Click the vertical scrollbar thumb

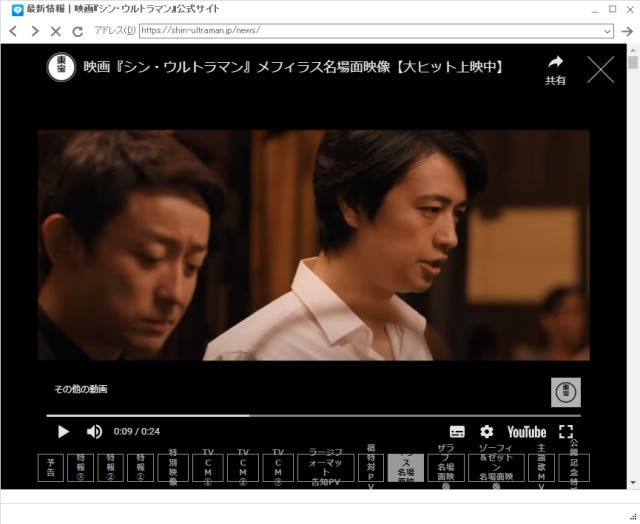pyautogui.click(x=633, y=62)
